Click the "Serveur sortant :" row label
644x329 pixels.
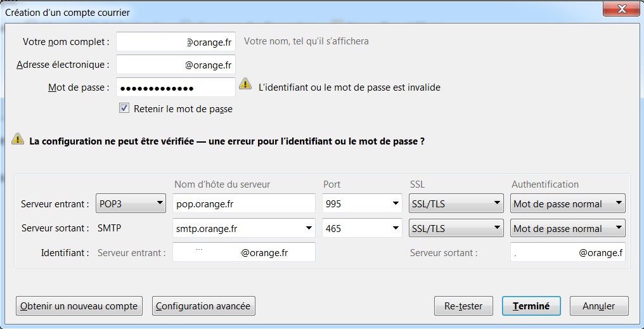pos(55,228)
